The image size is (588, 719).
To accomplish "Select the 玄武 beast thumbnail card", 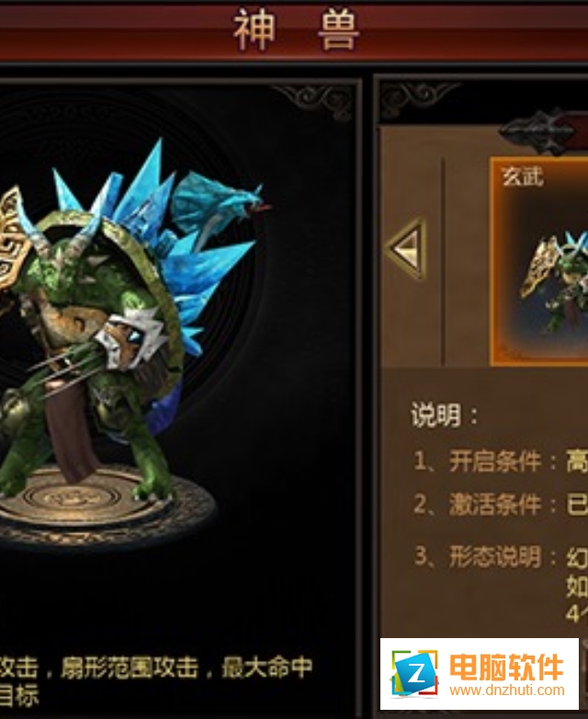I will point(539,261).
